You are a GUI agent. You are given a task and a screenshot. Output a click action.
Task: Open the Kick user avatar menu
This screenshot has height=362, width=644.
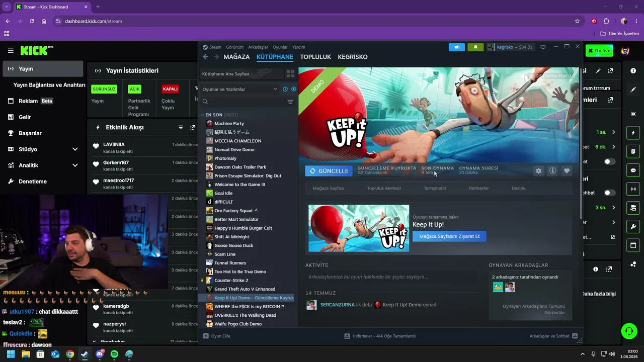pos(625,51)
